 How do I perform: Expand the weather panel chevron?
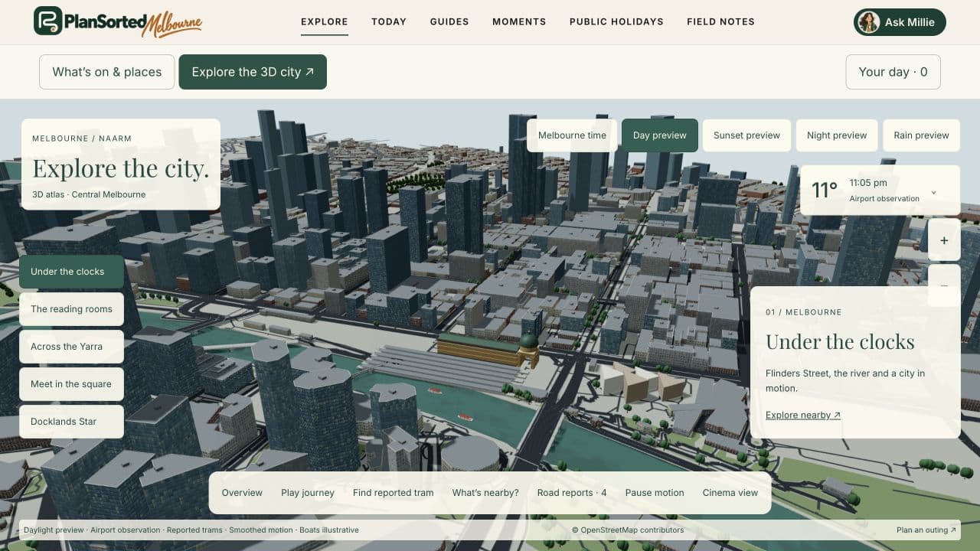pos(934,192)
